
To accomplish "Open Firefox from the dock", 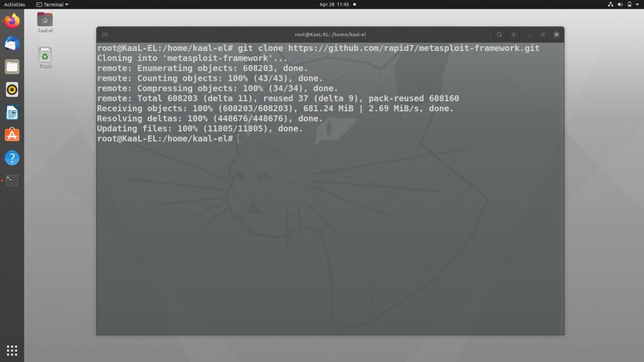I will pyautogui.click(x=12, y=21).
